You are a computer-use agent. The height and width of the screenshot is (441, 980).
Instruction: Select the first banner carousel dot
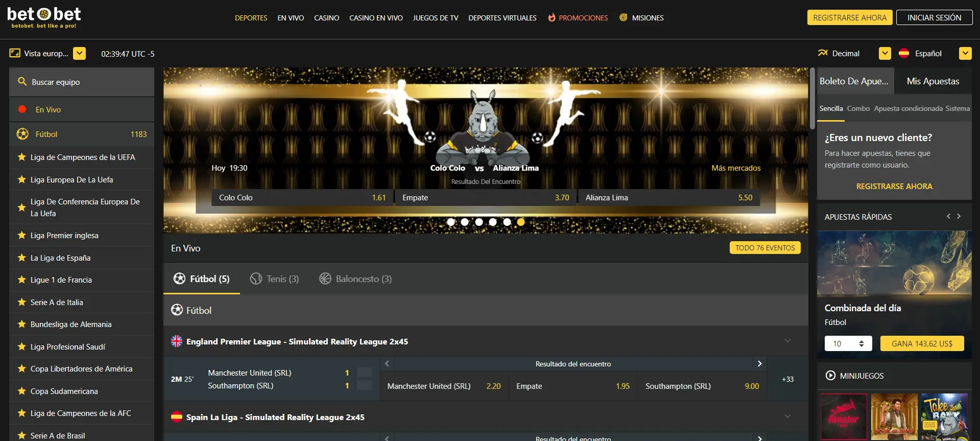tap(451, 222)
